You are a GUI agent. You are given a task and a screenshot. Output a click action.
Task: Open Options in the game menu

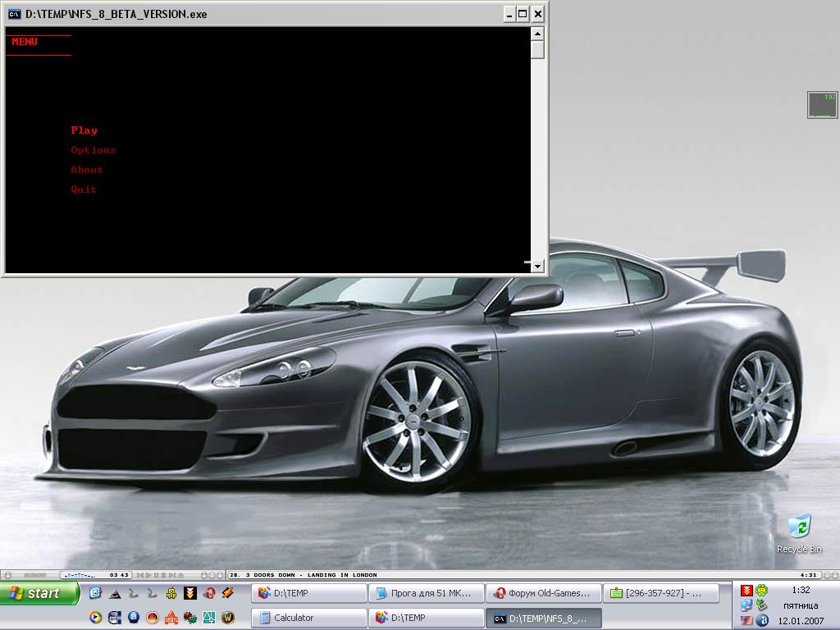click(93, 150)
